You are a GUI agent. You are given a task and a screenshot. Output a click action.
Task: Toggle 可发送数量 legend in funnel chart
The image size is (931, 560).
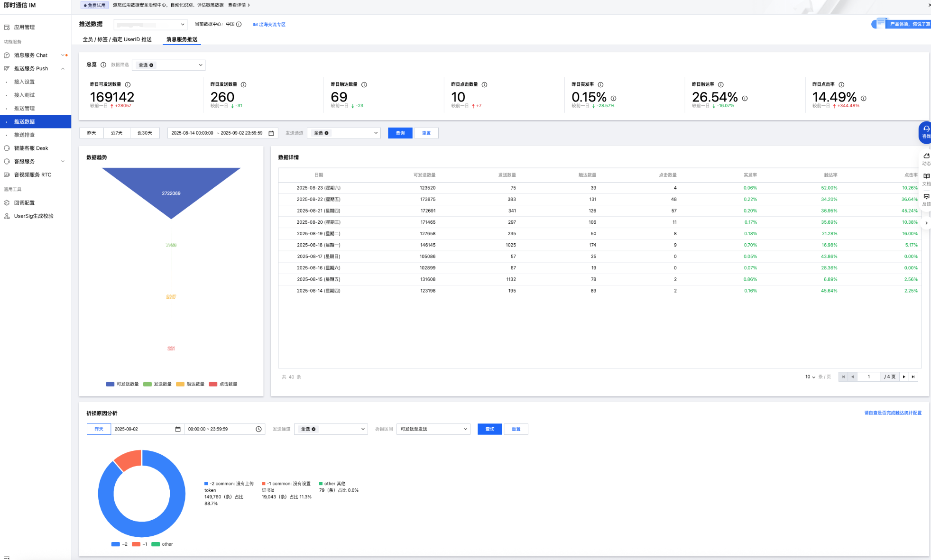click(x=122, y=384)
